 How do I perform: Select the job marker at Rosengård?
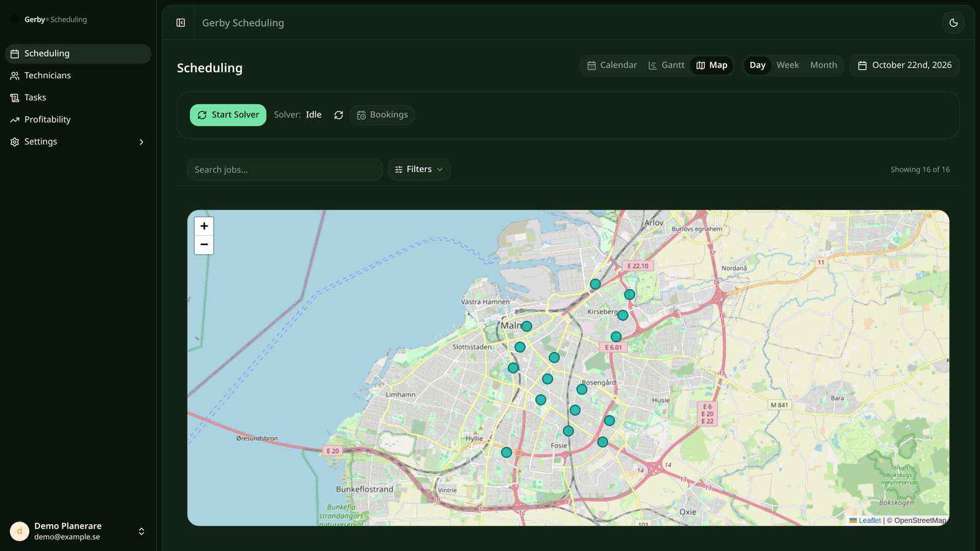click(x=582, y=389)
